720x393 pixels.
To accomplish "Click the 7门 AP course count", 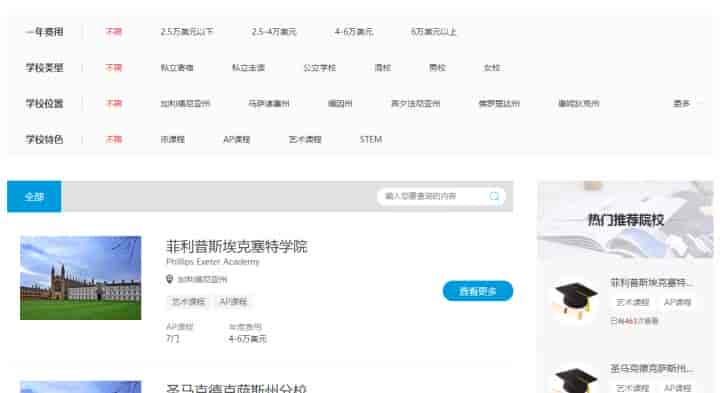I will coord(172,339).
